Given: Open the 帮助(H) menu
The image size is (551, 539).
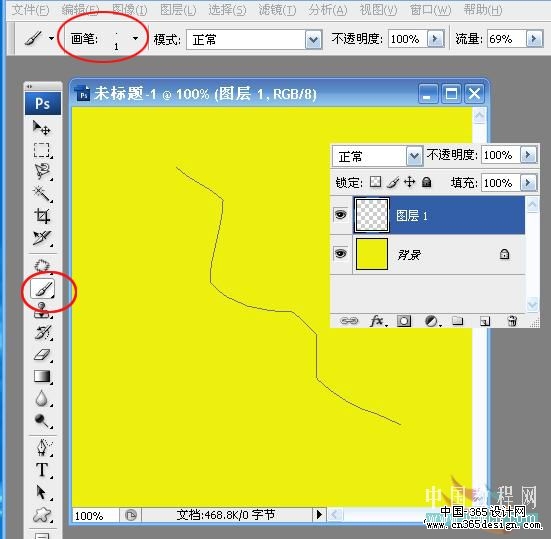Looking at the screenshot, I should coord(483,10).
